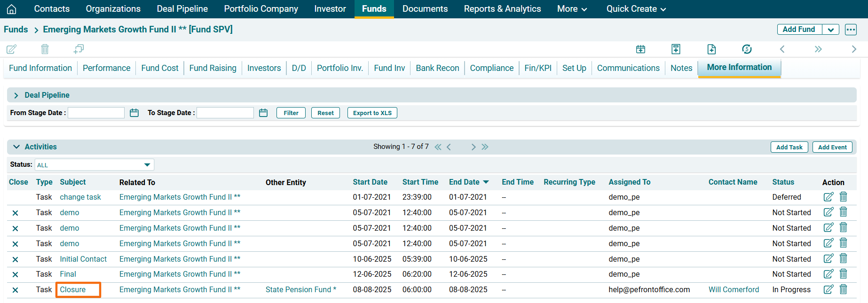Collapse the Activities section
Screen dimensions: 868x303
click(x=16, y=147)
